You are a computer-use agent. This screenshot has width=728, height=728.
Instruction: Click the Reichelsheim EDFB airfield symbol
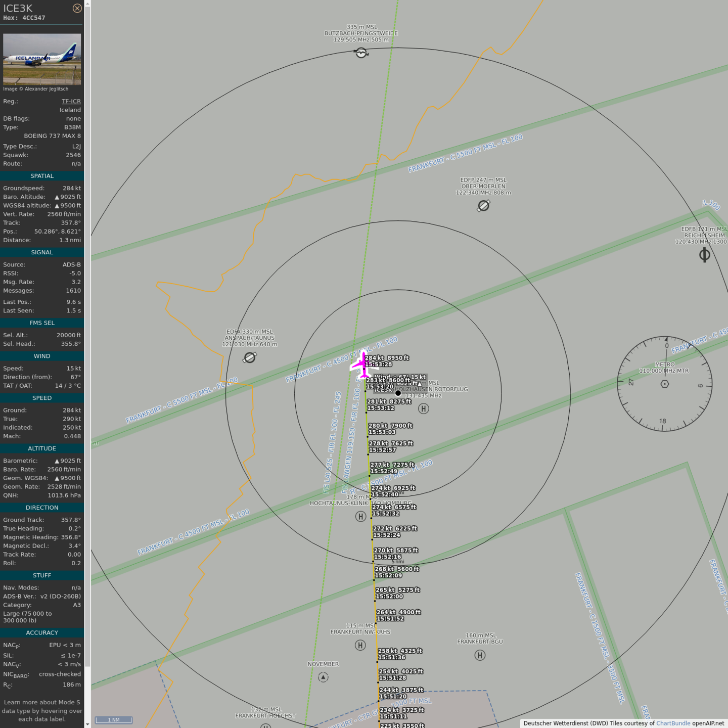704,255
